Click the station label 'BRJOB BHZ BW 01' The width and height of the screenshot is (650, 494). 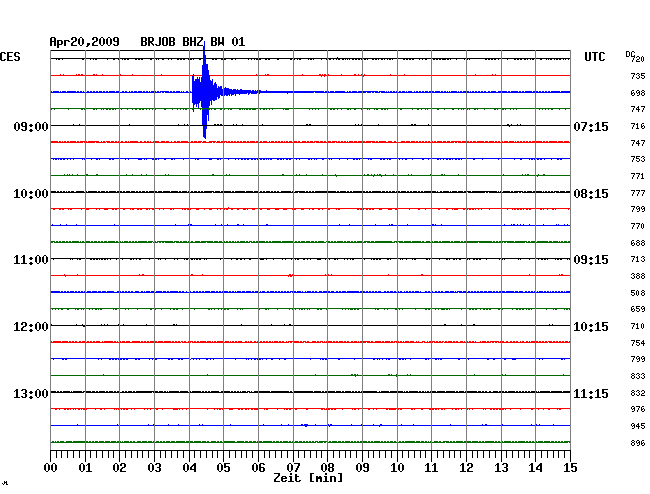tap(193, 42)
